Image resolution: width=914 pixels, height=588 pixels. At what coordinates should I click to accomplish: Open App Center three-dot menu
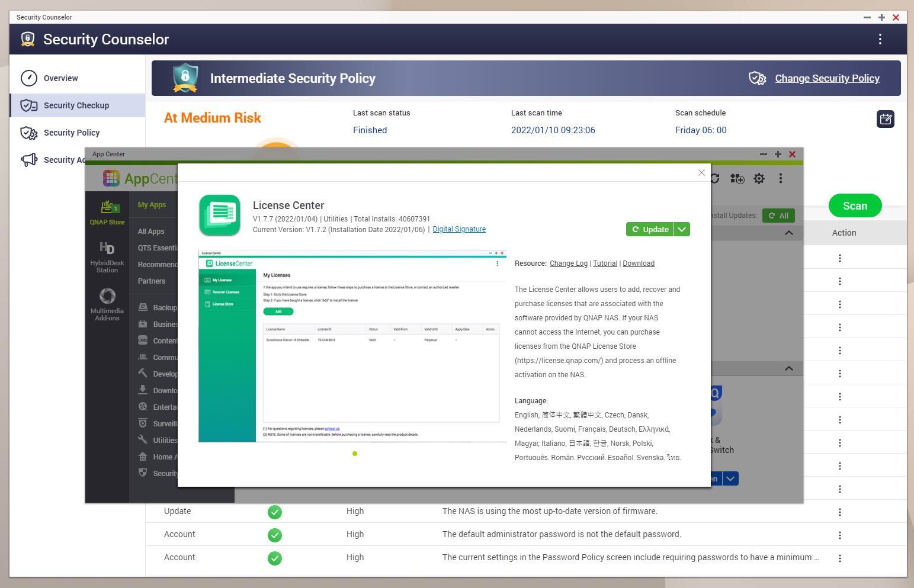click(781, 179)
